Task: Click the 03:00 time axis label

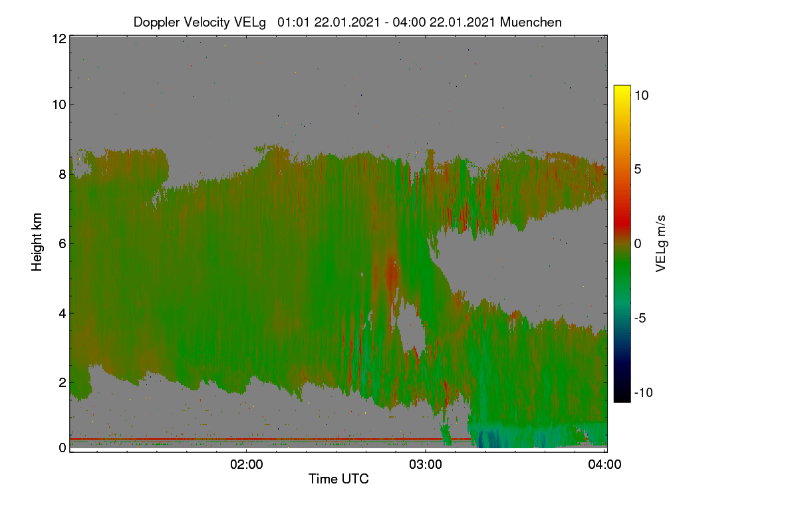Action: [x=426, y=465]
